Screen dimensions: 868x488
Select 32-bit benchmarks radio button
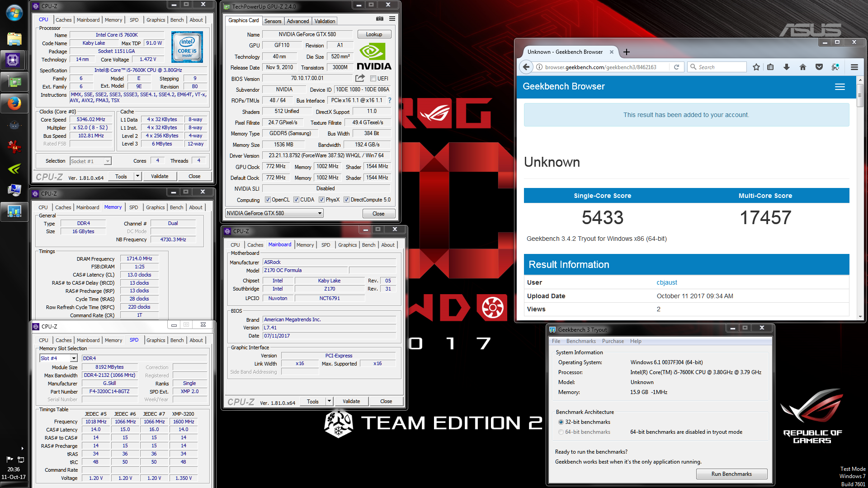coord(561,422)
